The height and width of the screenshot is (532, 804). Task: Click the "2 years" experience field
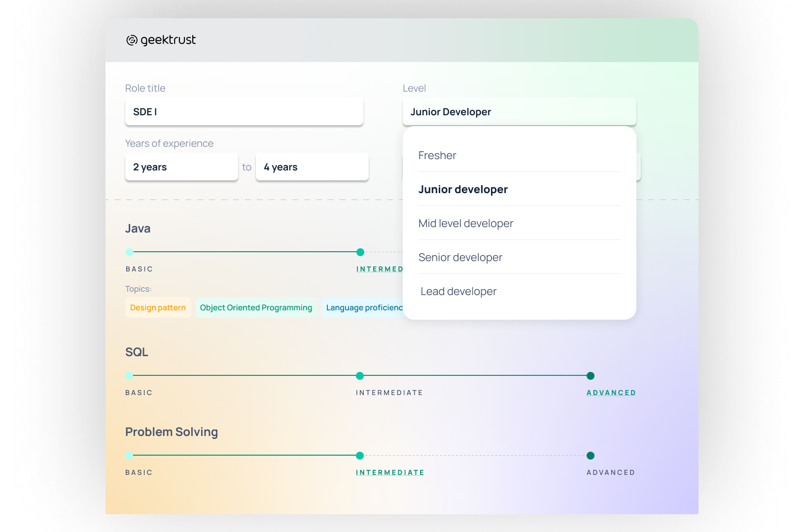[x=181, y=167]
